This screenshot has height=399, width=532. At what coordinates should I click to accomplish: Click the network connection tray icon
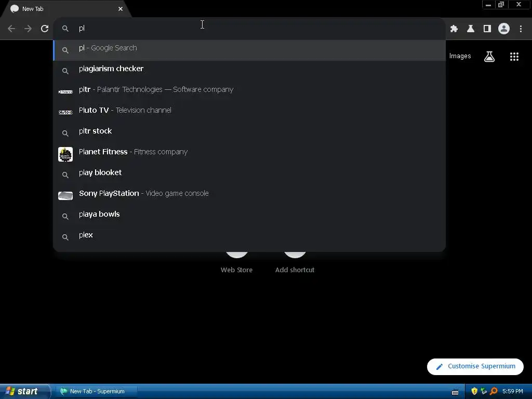pyautogui.click(x=484, y=391)
